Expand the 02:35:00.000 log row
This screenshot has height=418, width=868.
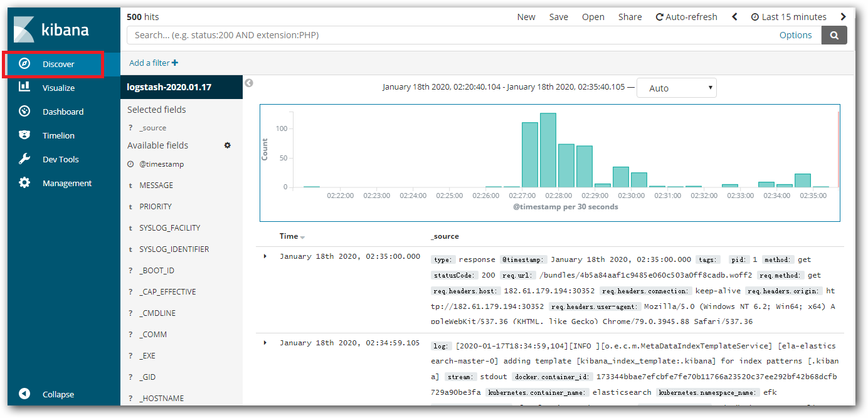point(265,256)
